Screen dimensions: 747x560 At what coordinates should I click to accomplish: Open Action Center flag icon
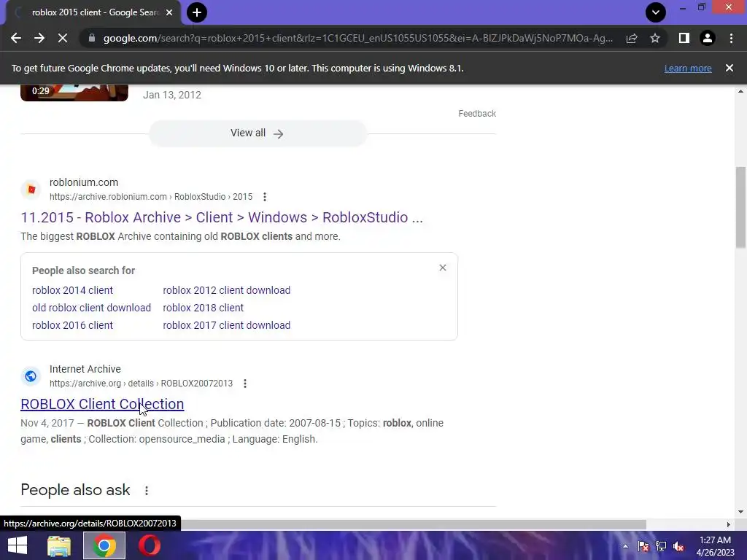[643, 546]
